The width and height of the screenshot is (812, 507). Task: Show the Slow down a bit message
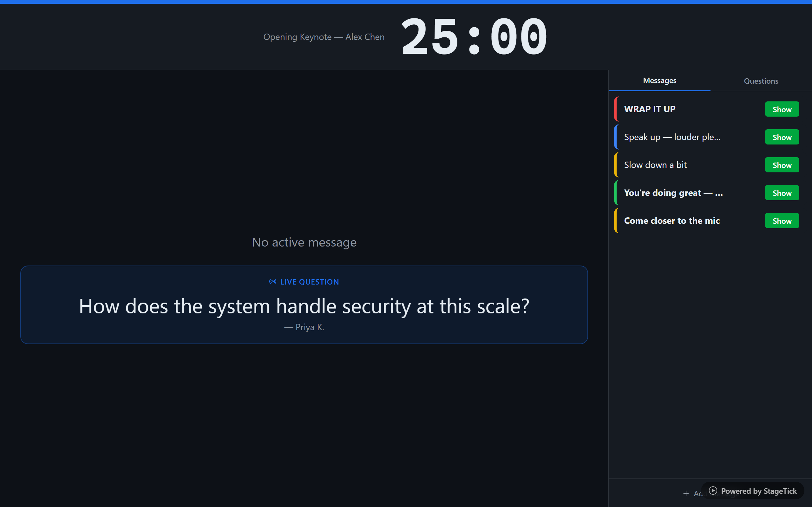point(782,165)
